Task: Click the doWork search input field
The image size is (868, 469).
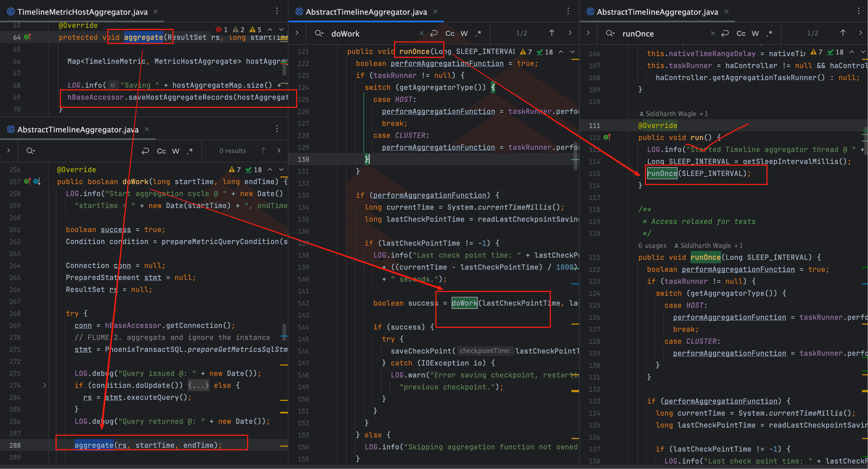Action: click(x=372, y=33)
